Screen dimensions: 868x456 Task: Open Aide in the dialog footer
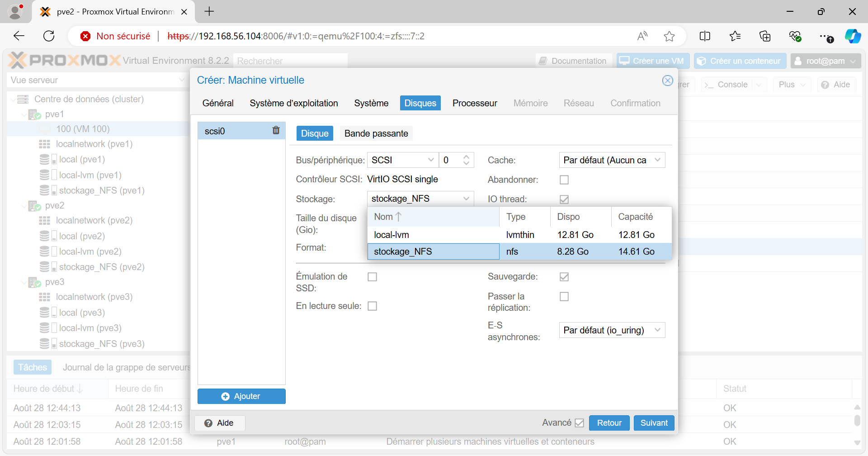point(220,423)
